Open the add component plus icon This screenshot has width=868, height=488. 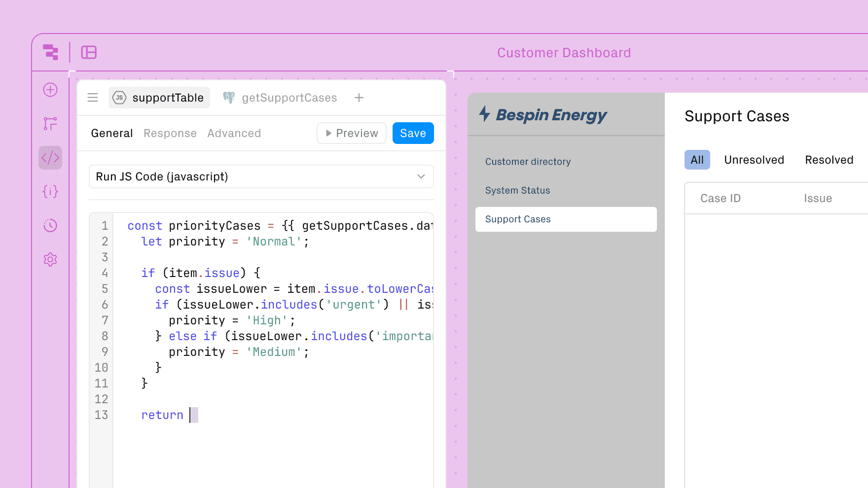[50, 90]
